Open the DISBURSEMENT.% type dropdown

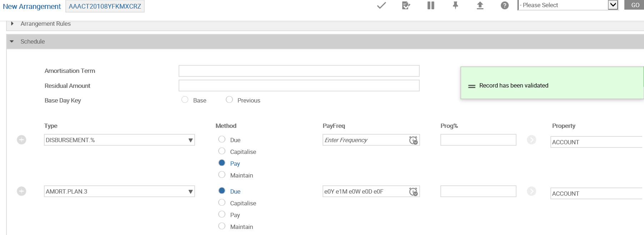(190, 140)
